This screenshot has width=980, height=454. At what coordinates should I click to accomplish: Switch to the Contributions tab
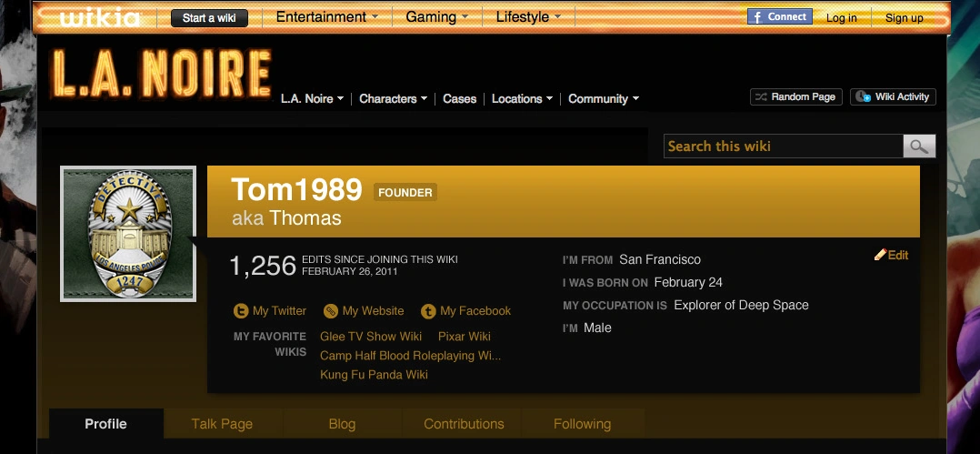click(464, 424)
